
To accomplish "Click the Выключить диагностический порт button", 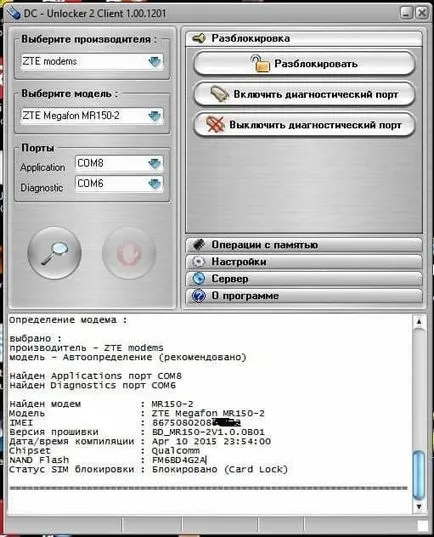I will [304, 124].
